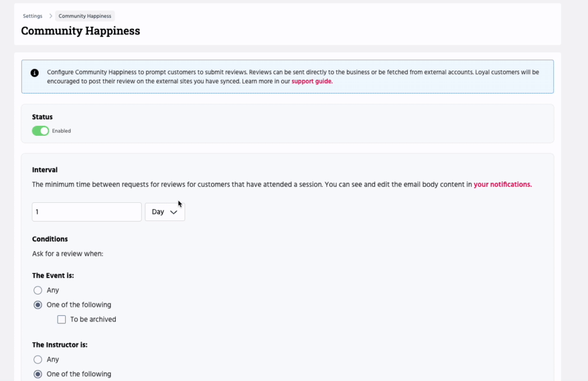
Task: Disable the Community Happiness Status switch
Action: tap(41, 131)
